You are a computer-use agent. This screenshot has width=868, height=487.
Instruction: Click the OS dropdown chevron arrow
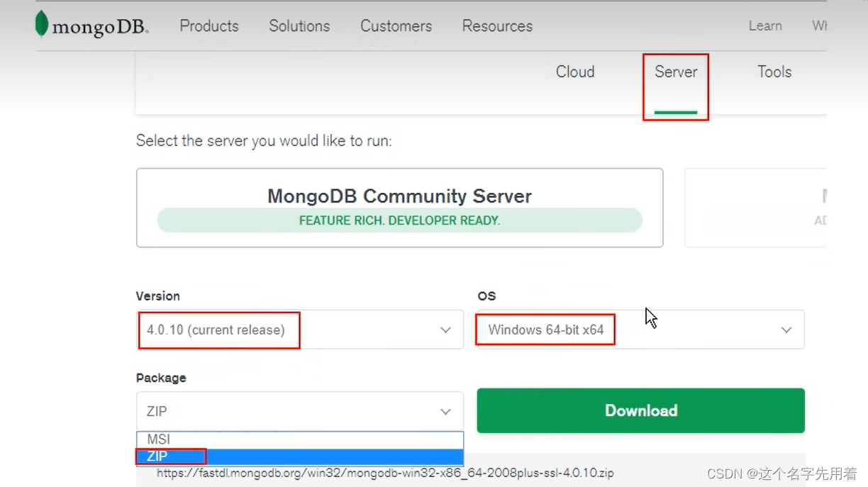[x=786, y=330]
